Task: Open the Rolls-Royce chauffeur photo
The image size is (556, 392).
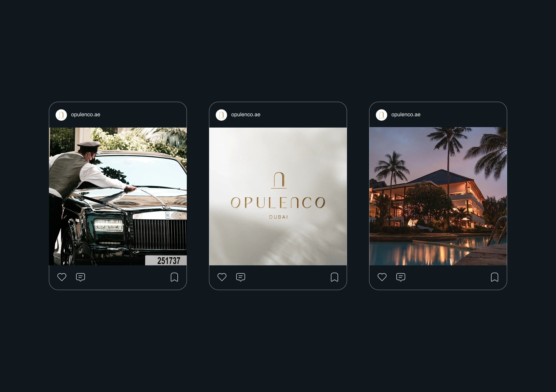Action: [x=118, y=196]
